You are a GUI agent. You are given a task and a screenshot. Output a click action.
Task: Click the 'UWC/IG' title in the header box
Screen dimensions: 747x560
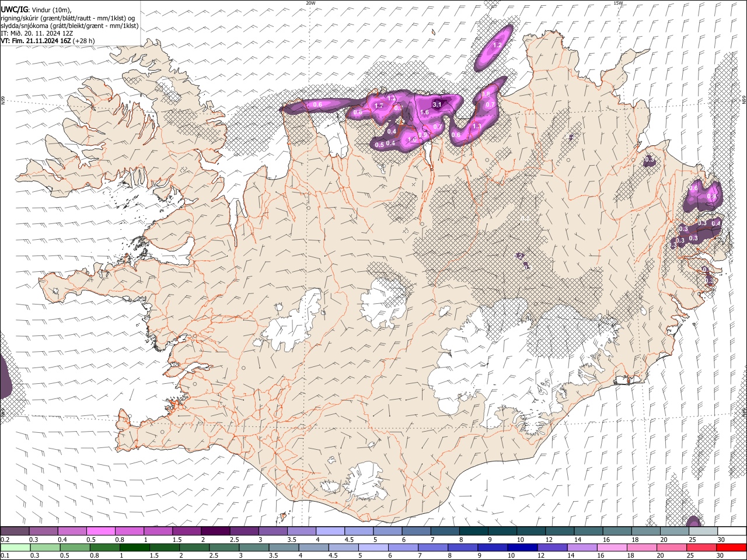tap(13, 9)
